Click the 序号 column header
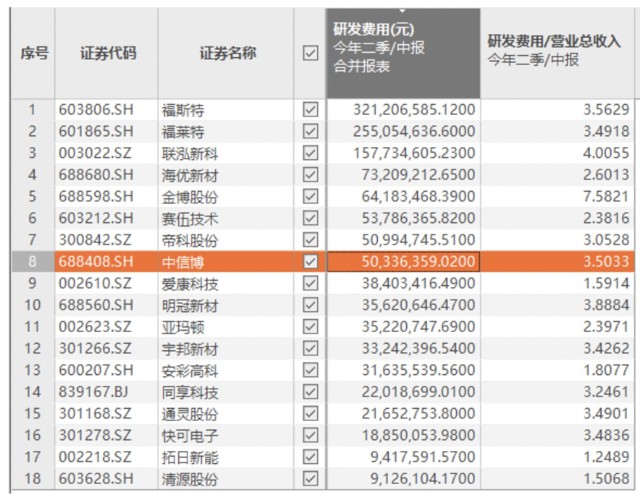Viewport: 640px width, 495px height. (x=34, y=54)
